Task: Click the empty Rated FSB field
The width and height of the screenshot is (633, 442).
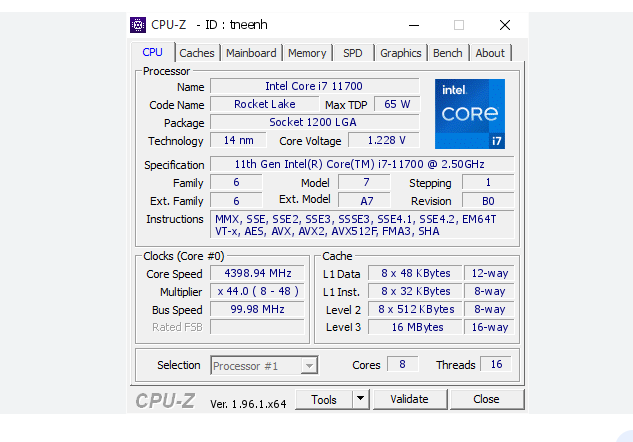Action: [257, 327]
